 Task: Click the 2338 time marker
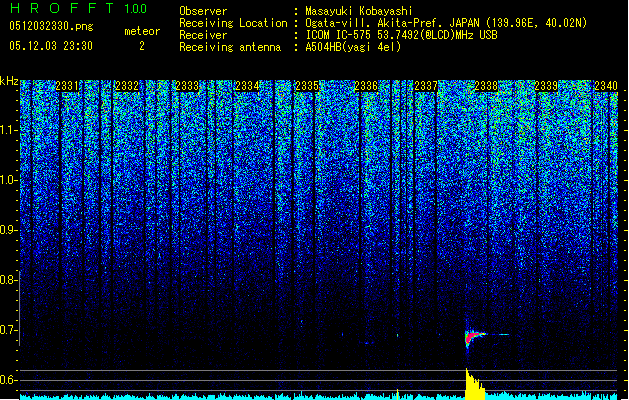[486, 86]
